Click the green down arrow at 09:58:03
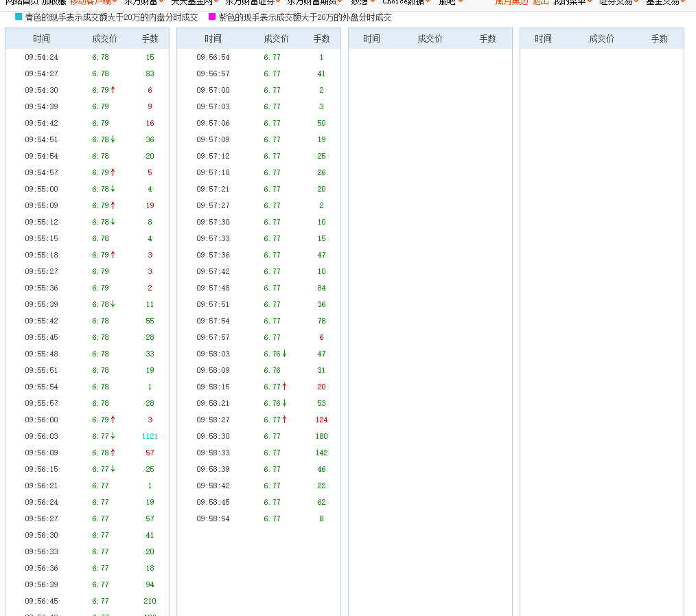Image resolution: width=696 pixels, height=616 pixels. [285, 354]
